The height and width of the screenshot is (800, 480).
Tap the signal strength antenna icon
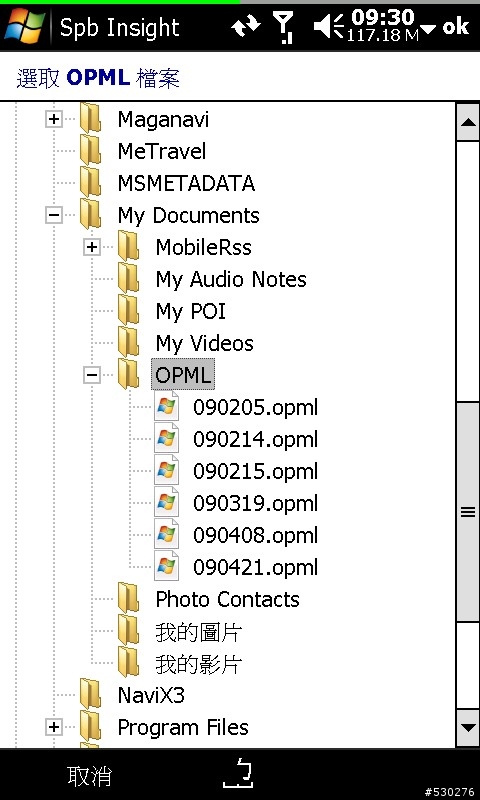click(x=284, y=27)
